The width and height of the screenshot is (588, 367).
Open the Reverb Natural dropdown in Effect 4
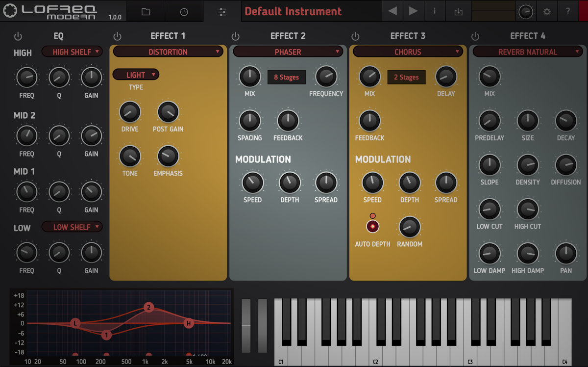[528, 52]
